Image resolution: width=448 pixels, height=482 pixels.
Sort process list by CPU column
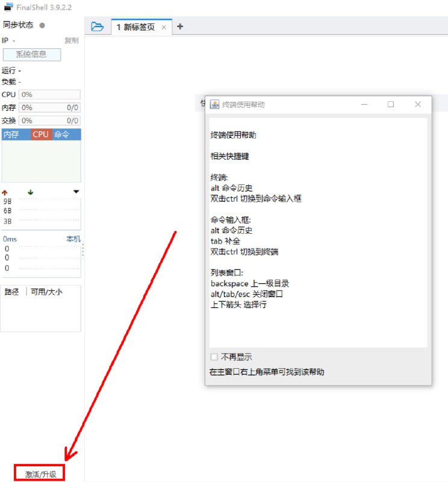[x=41, y=134]
